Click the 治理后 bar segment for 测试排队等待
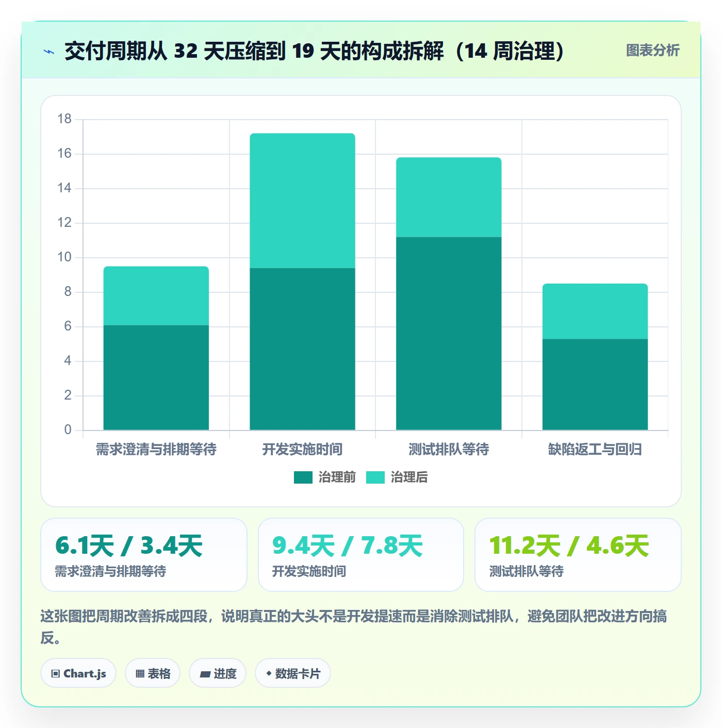The width and height of the screenshot is (722, 728). 449,197
